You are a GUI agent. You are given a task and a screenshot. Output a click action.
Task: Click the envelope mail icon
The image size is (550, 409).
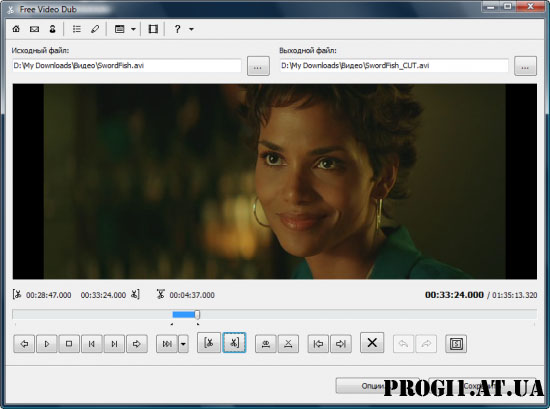pos(34,29)
